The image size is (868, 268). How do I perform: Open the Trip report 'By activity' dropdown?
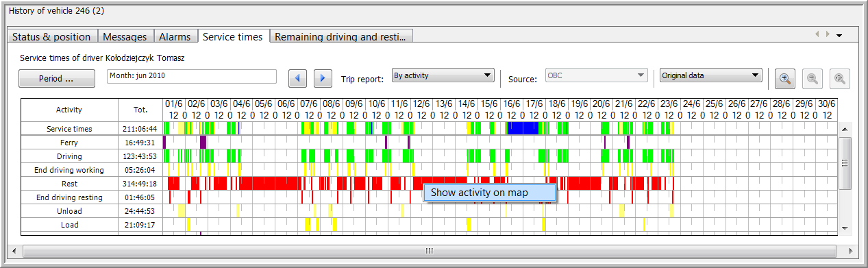click(x=443, y=75)
